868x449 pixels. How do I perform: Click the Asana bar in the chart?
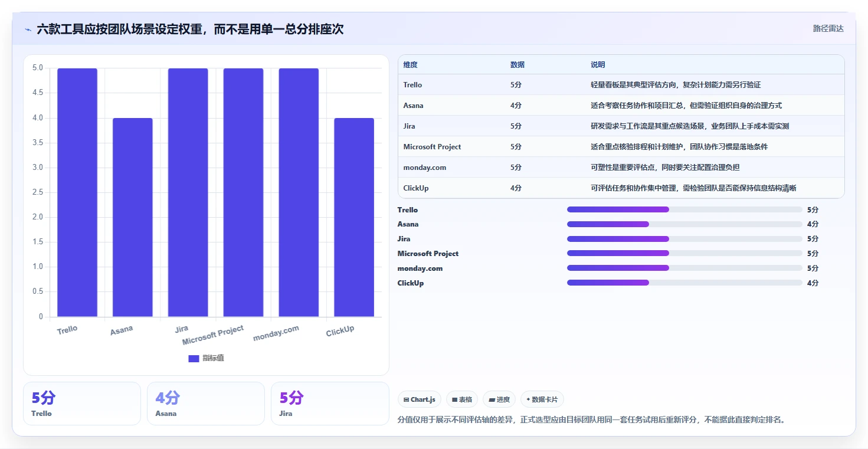pyautogui.click(x=133, y=217)
